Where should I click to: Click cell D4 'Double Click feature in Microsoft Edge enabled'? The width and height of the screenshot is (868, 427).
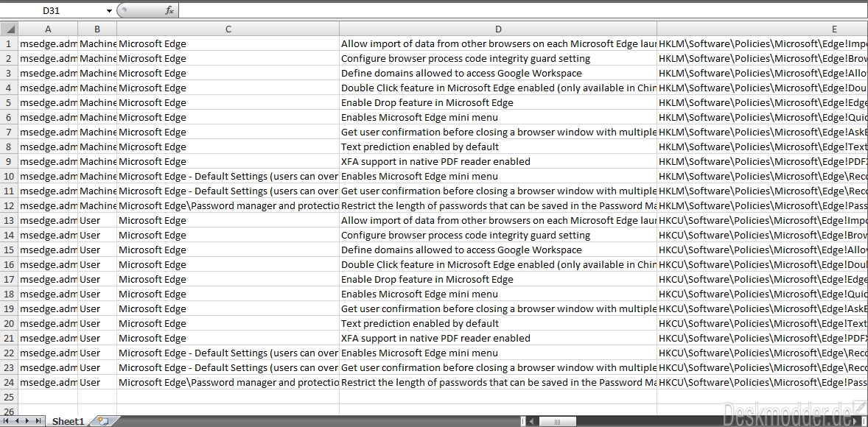click(x=498, y=88)
